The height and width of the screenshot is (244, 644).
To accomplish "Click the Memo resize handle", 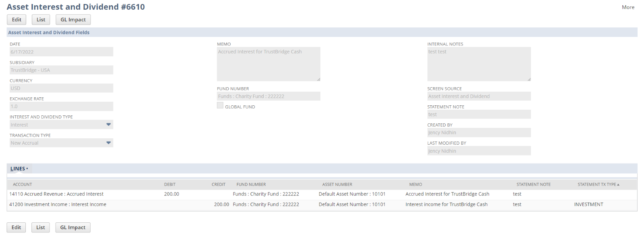I will [318, 79].
